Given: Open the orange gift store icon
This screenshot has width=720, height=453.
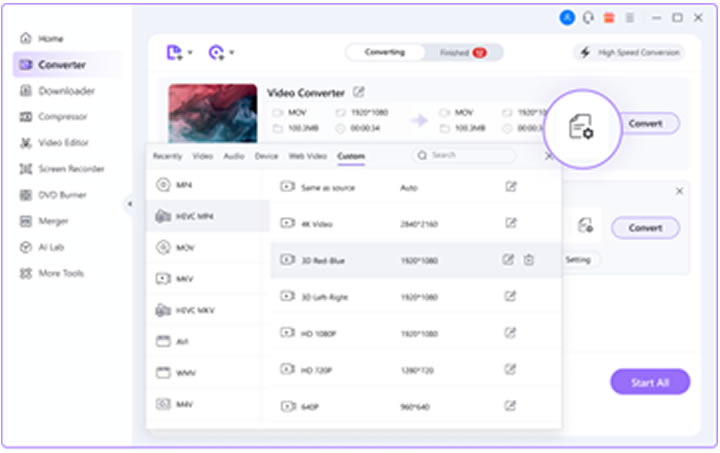Looking at the screenshot, I should 609,18.
